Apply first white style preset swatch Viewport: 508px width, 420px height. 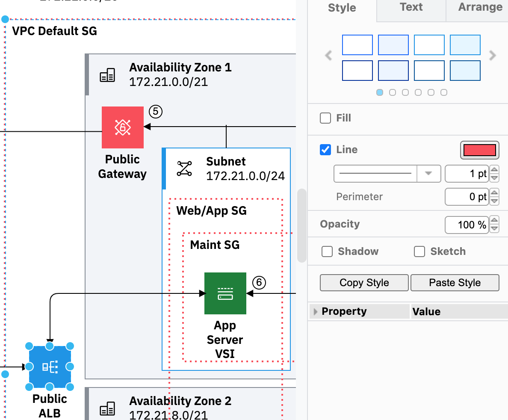[357, 45]
